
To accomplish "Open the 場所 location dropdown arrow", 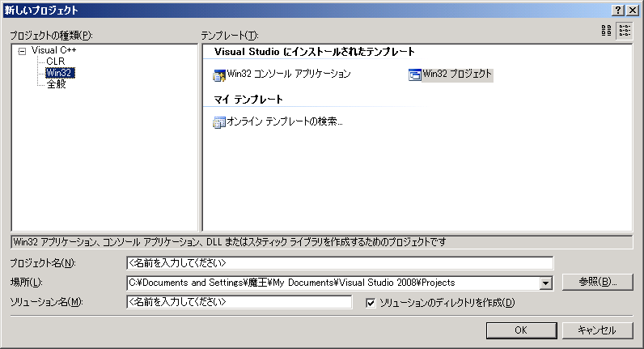I will click(x=545, y=283).
